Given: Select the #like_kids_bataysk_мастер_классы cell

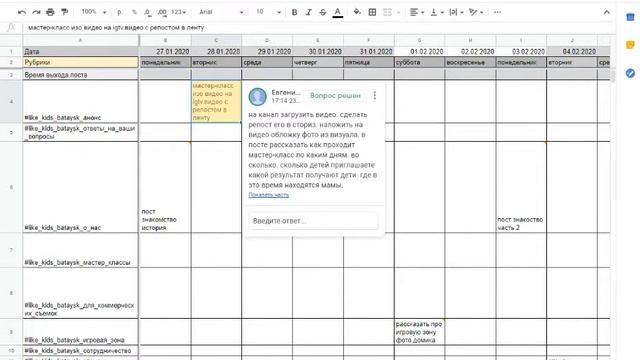Looking at the screenshot, I should click(x=81, y=250).
